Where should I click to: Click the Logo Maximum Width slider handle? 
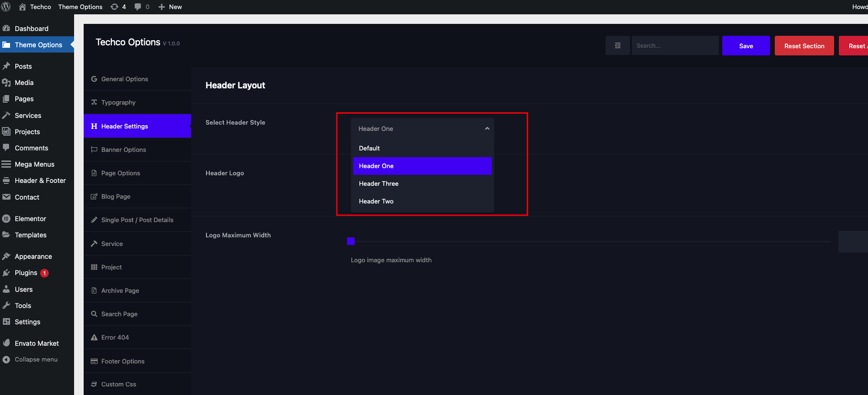click(x=351, y=241)
